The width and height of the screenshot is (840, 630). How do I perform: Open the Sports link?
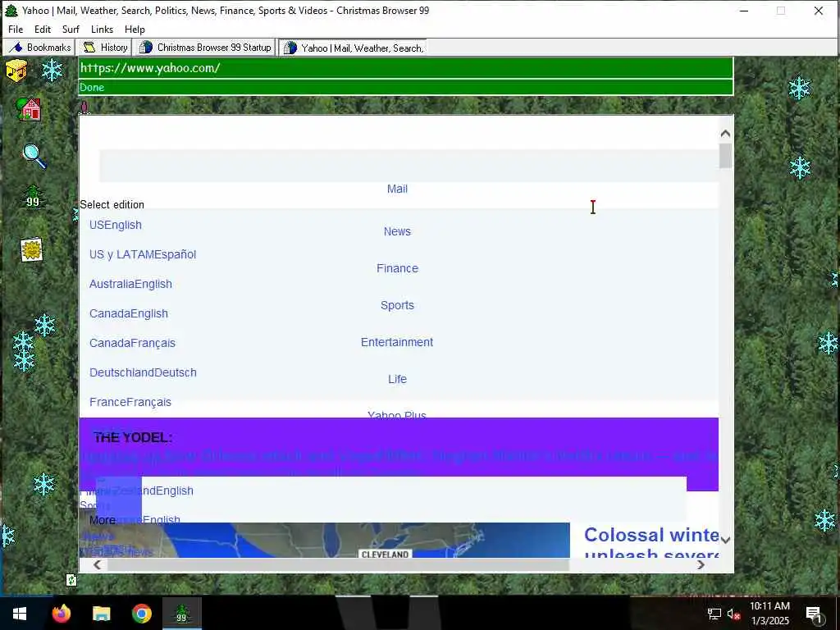coord(397,305)
